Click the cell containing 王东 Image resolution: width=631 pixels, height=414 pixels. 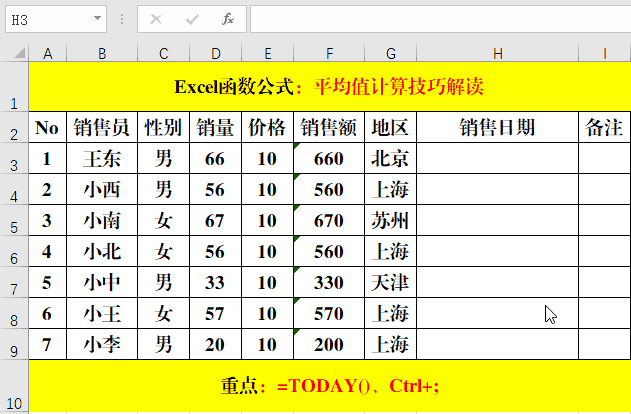tap(102, 158)
